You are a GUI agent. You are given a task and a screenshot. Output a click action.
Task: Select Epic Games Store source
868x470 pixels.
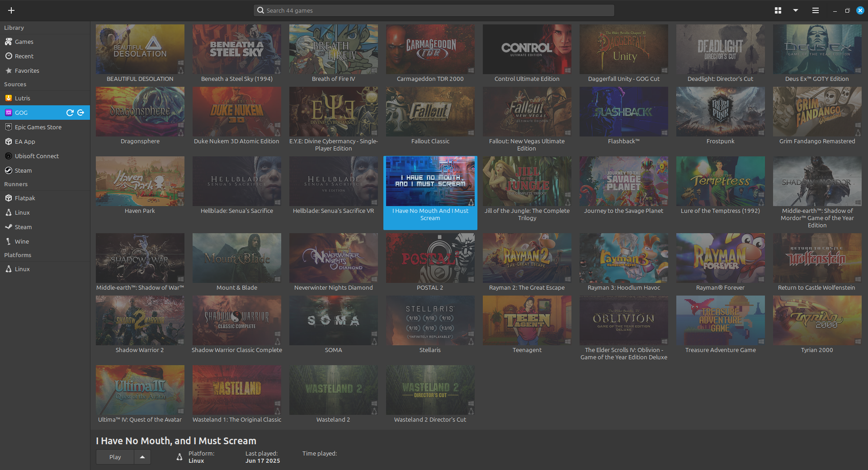click(45, 127)
